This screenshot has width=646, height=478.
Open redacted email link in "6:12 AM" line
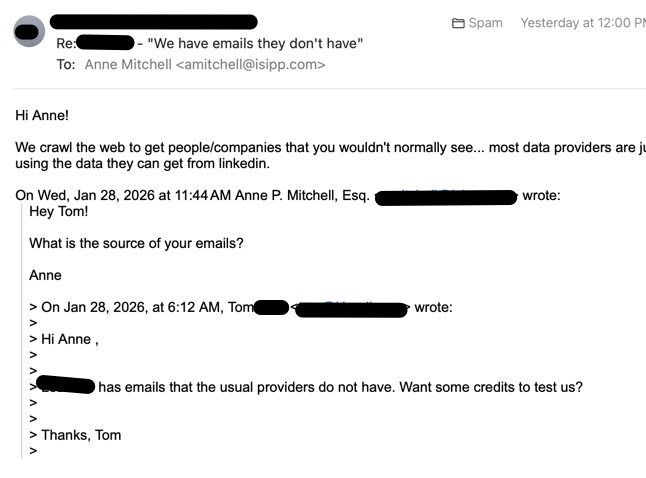[353, 306]
